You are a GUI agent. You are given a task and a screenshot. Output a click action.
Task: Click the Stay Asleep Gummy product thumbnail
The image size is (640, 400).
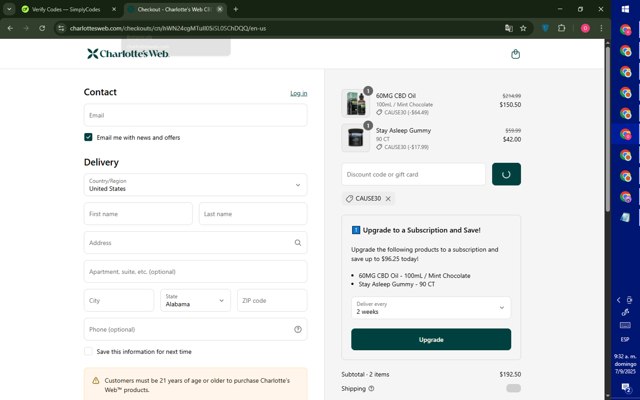point(356,138)
